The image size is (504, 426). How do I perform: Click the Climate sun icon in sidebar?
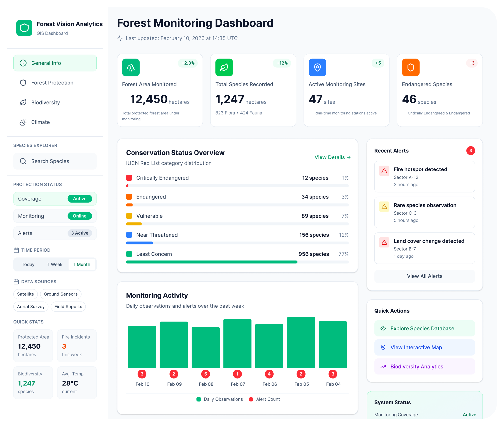[x=23, y=122]
